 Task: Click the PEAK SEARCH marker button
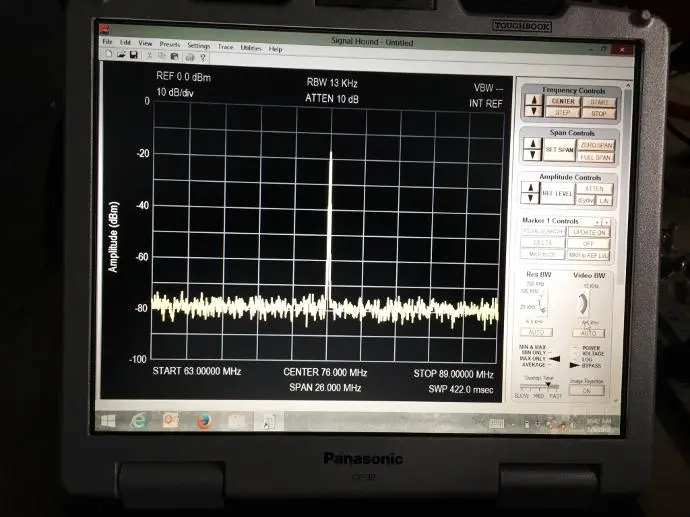click(543, 231)
